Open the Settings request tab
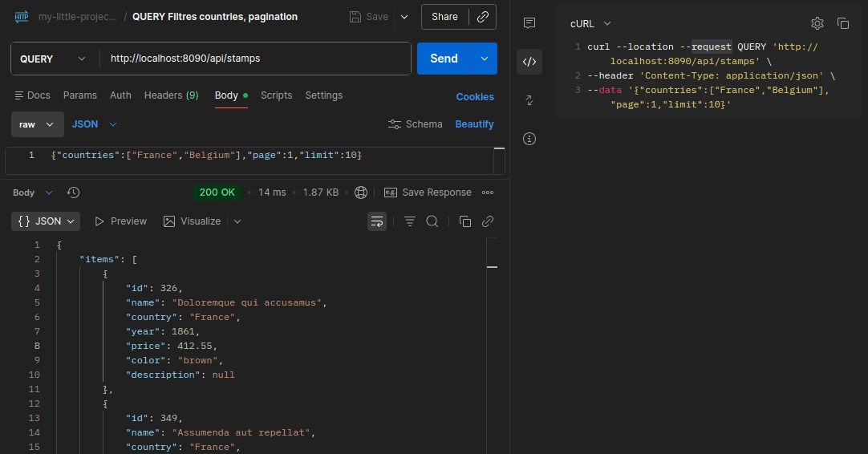Screen dimensions: 868x454 [324, 95]
